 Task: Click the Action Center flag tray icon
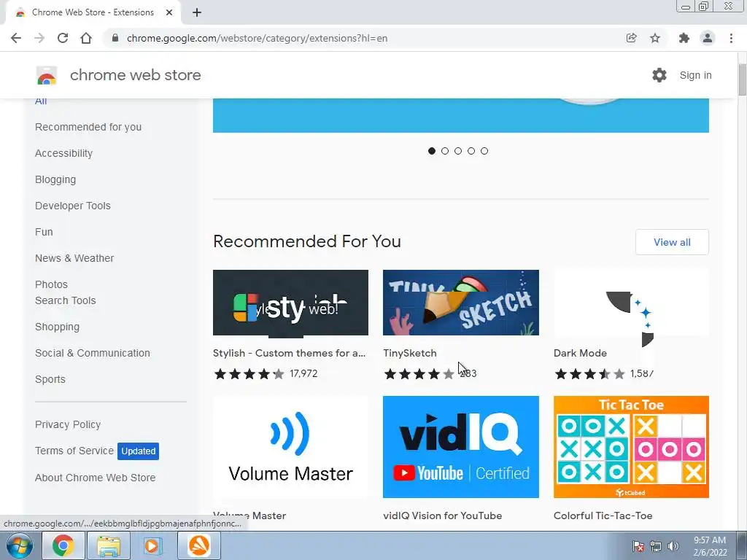[x=638, y=546]
